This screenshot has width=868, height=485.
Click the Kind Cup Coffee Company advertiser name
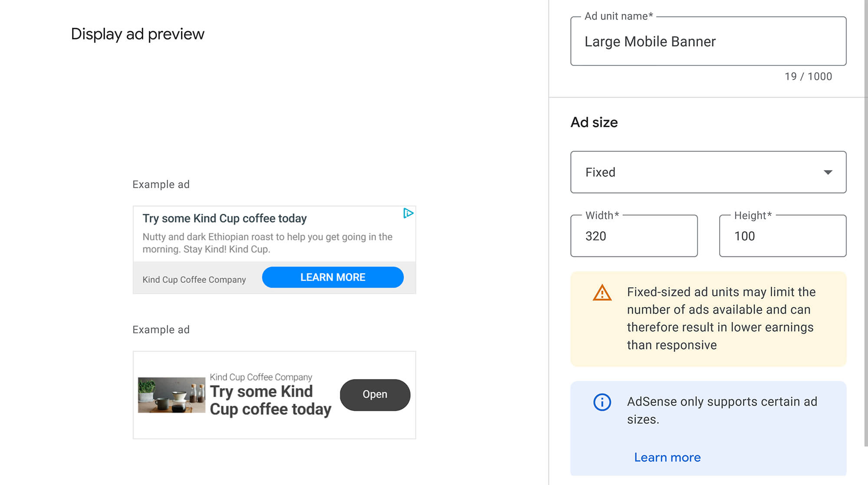point(194,279)
